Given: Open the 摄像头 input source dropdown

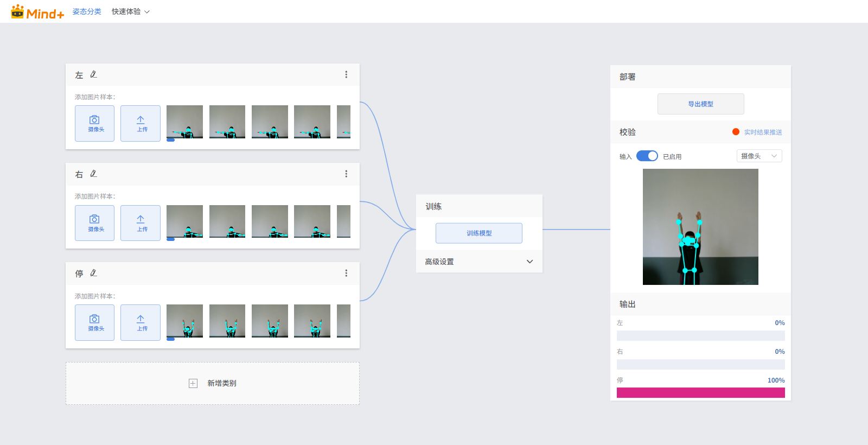Looking at the screenshot, I should [759, 156].
